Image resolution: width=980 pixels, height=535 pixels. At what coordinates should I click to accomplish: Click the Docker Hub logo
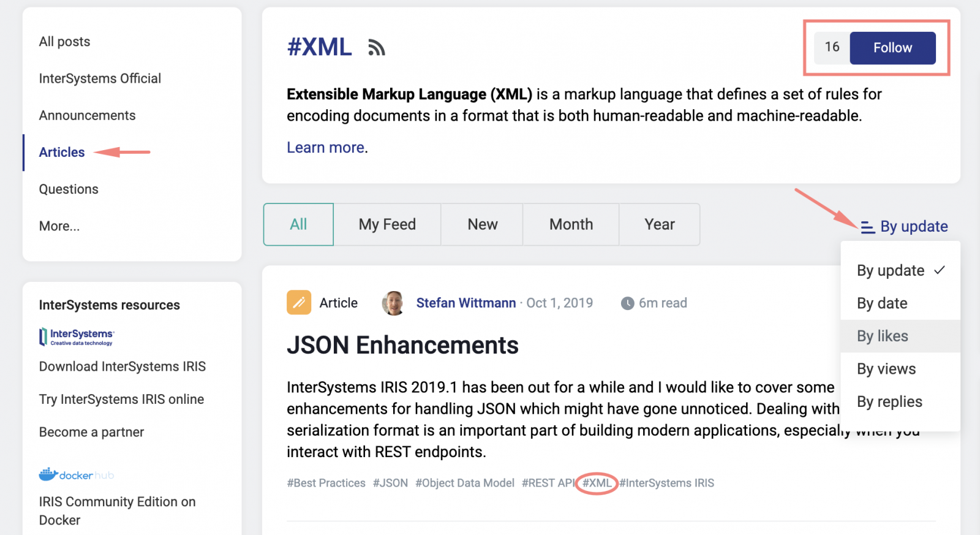[77, 475]
